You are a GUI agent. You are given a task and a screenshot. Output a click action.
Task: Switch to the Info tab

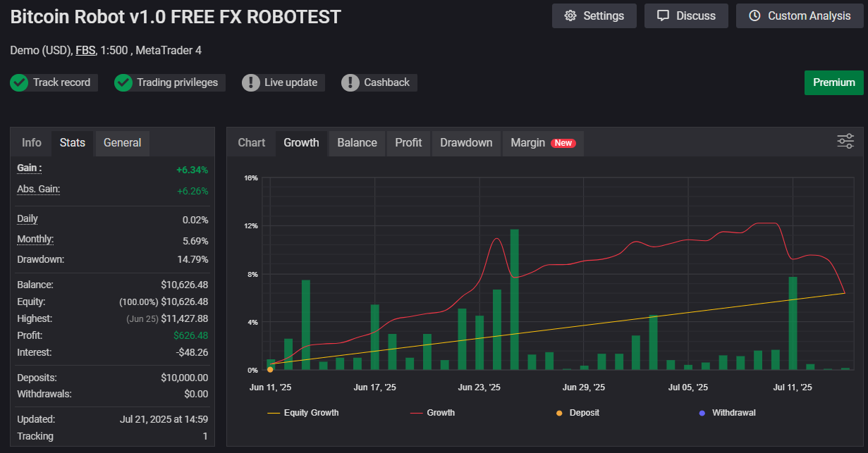tap(32, 142)
